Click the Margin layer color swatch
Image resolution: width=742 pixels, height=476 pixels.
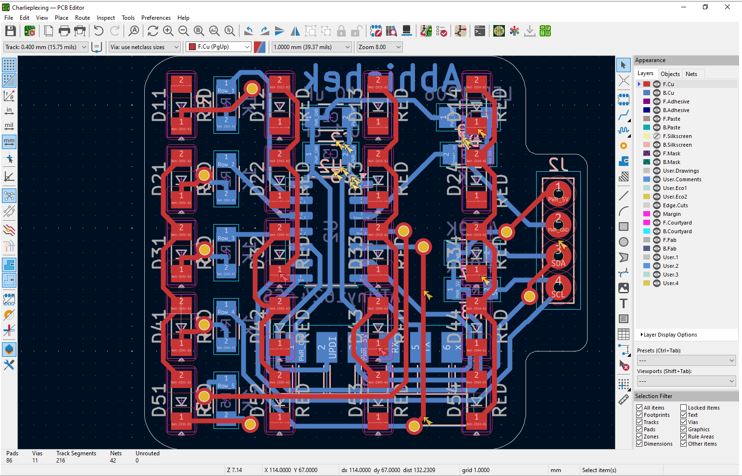[x=646, y=214]
